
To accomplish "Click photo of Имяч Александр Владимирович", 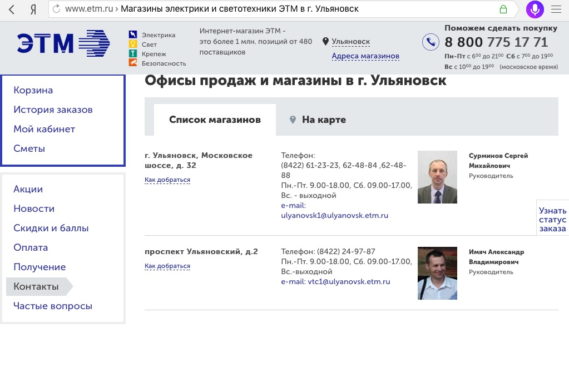I will 437,273.
